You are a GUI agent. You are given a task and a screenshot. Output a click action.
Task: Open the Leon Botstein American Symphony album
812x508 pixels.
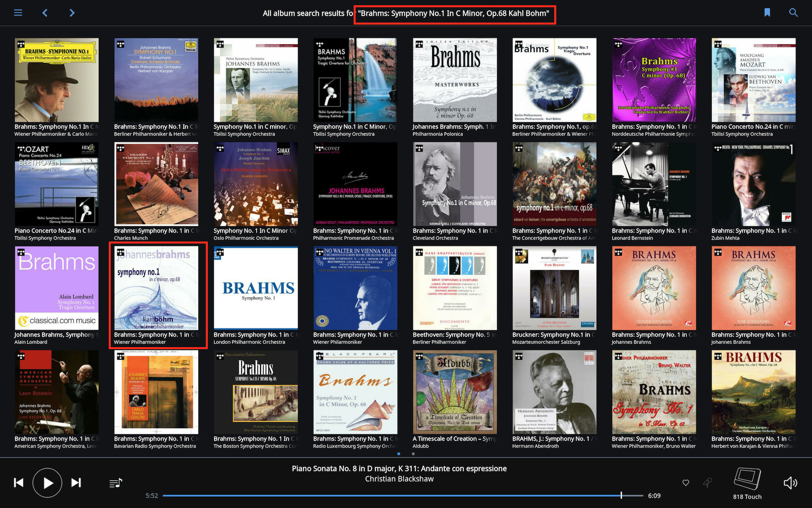(x=57, y=392)
